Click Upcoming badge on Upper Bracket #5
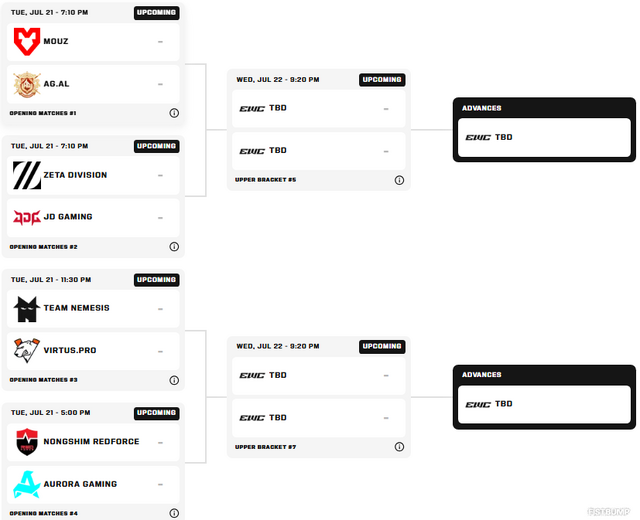The image size is (640, 520). click(382, 80)
